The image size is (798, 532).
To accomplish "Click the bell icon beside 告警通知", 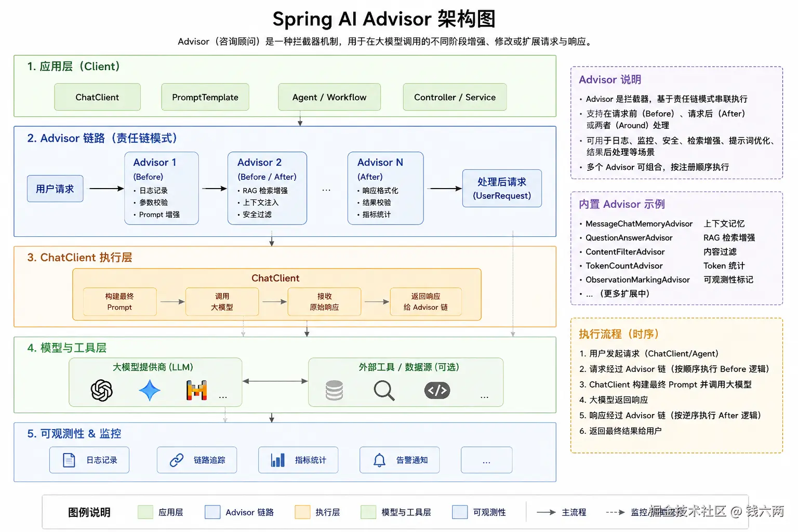I will click(380, 460).
